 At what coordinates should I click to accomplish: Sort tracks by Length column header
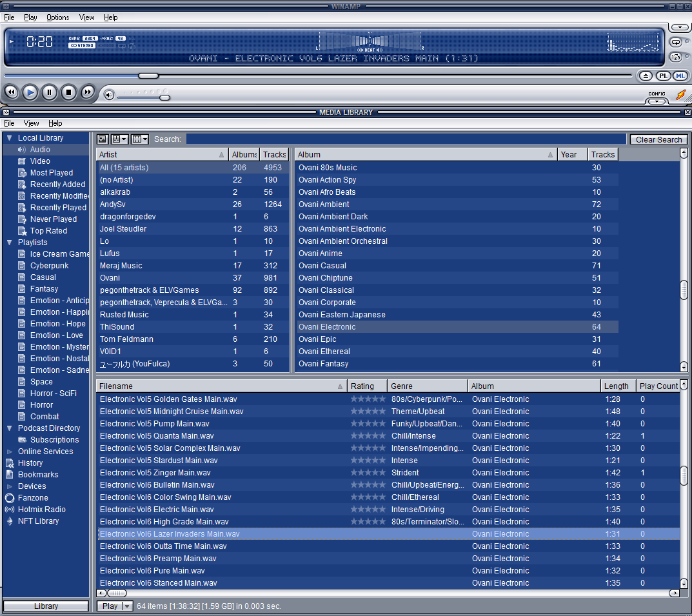[x=618, y=386]
